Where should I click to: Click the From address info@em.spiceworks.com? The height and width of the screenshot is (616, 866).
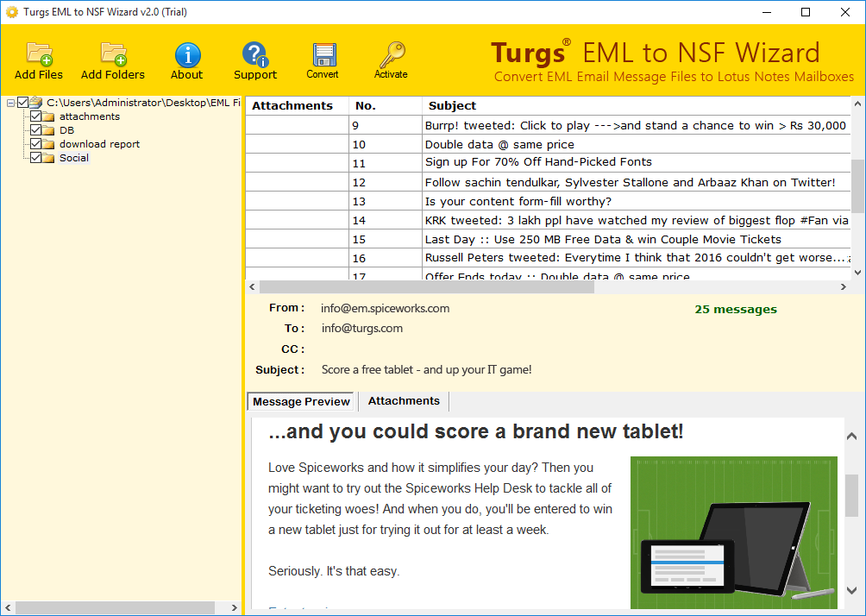(386, 308)
